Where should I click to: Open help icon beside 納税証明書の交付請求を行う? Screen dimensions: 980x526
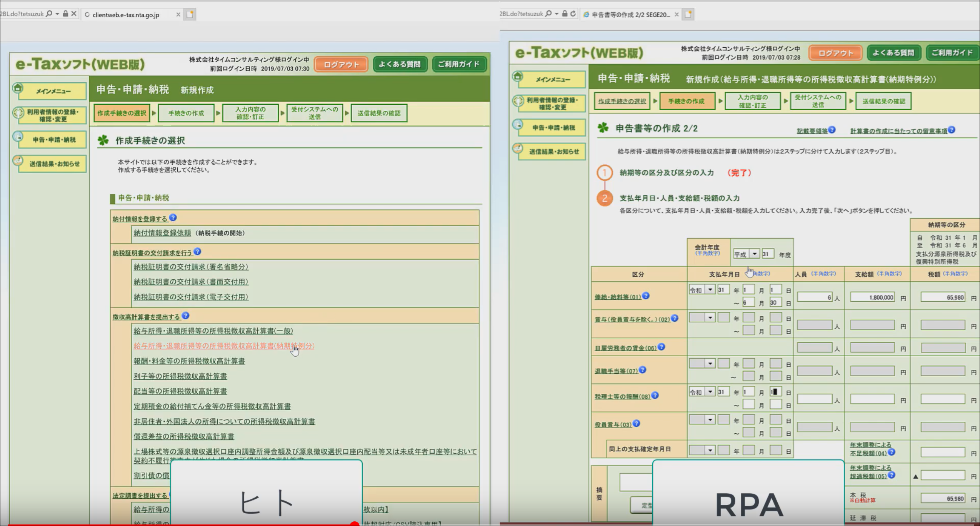pyautogui.click(x=197, y=252)
